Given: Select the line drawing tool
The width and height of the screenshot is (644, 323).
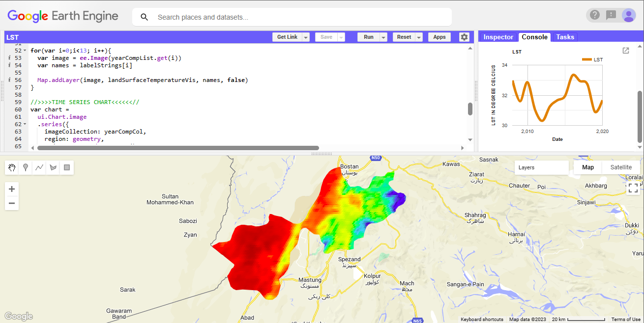Looking at the screenshot, I should click(39, 167).
